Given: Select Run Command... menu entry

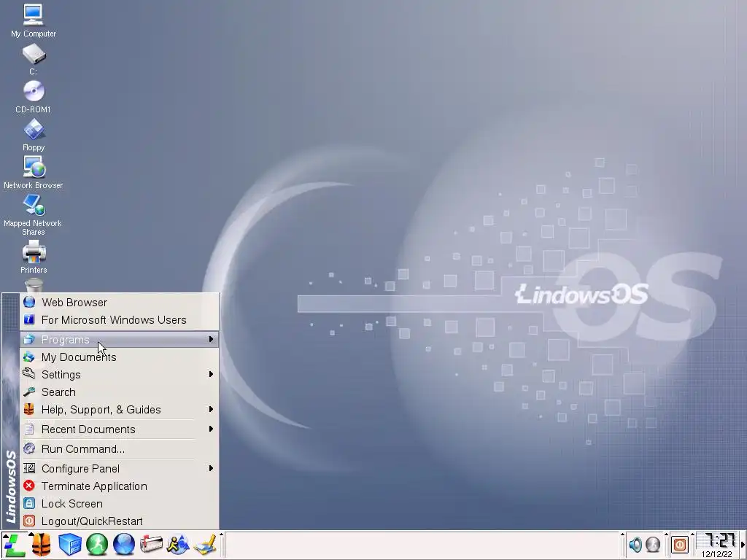Looking at the screenshot, I should [120, 449].
